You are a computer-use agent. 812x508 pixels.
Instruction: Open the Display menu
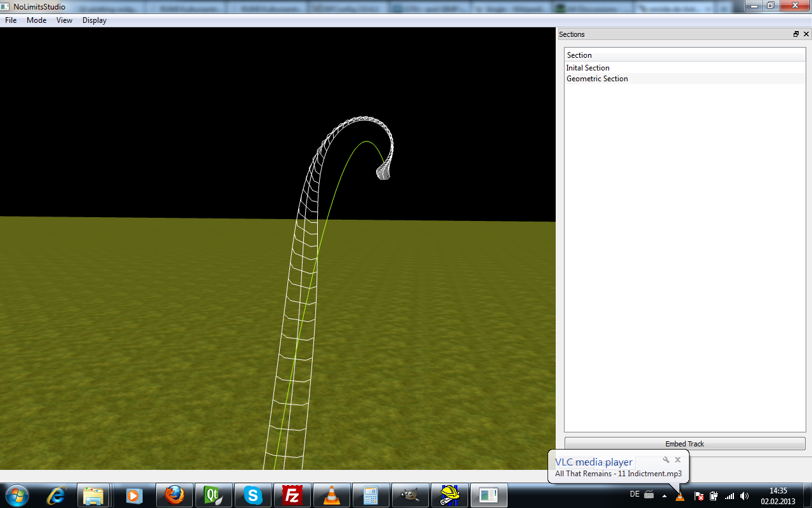(x=95, y=20)
